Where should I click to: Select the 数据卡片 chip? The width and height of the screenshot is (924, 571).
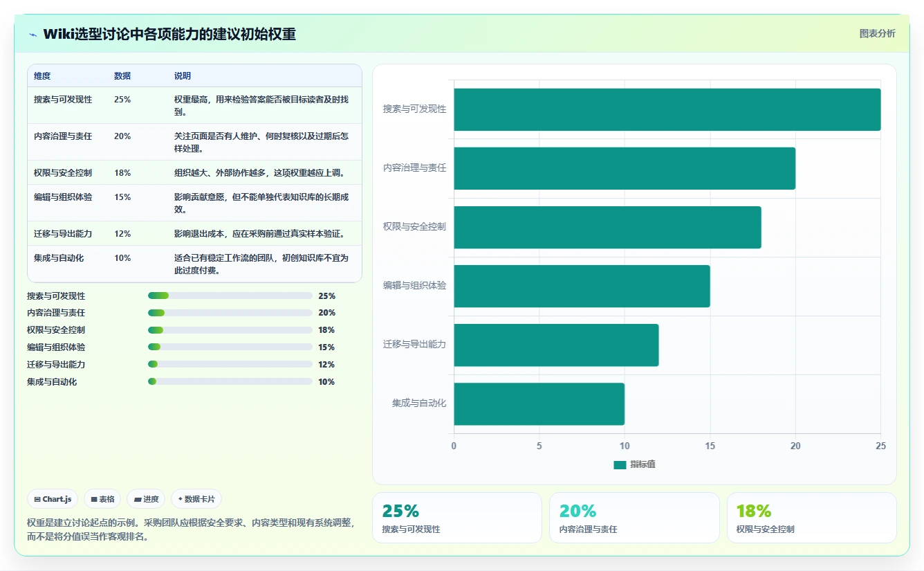click(196, 499)
